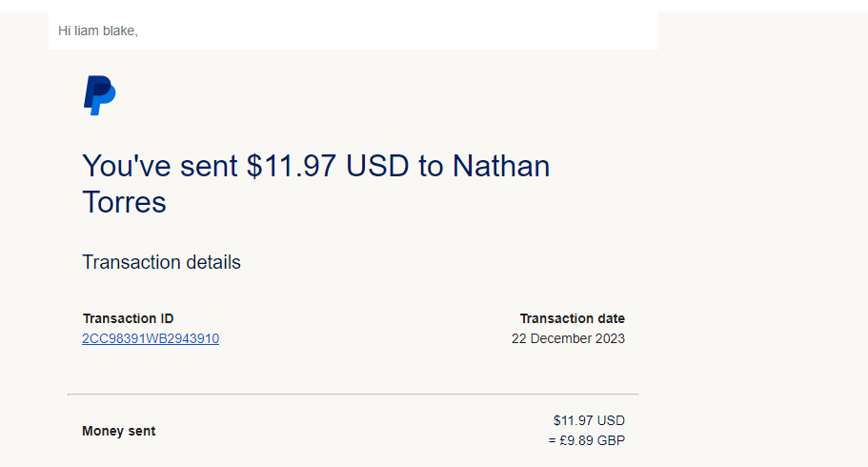Click the 'Hi liam blake,' greeting text
Viewport: 868px width, 467px height.
(x=98, y=30)
